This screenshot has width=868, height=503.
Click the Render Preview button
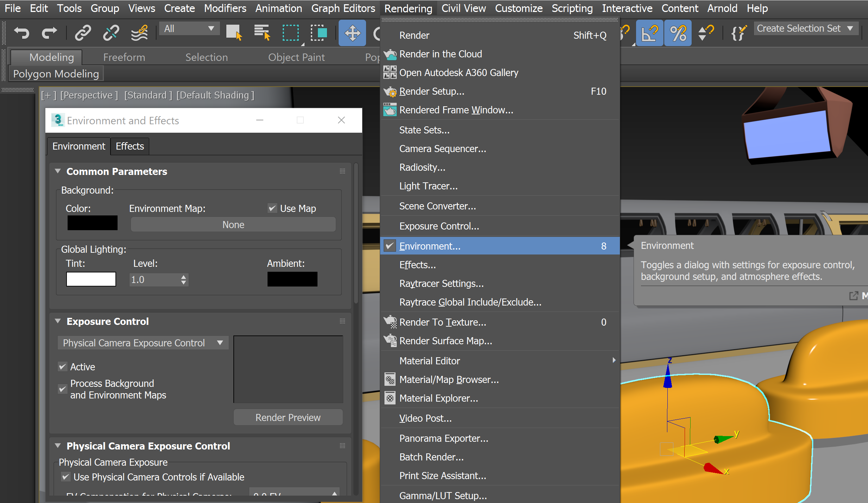point(289,418)
